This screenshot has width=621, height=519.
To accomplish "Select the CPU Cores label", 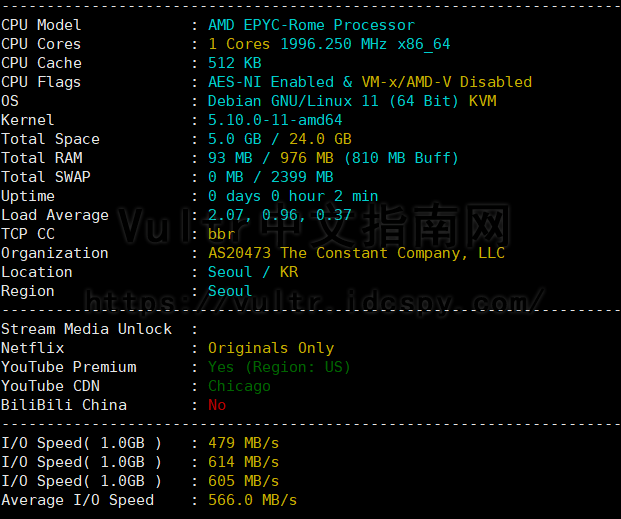I will [41, 44].
